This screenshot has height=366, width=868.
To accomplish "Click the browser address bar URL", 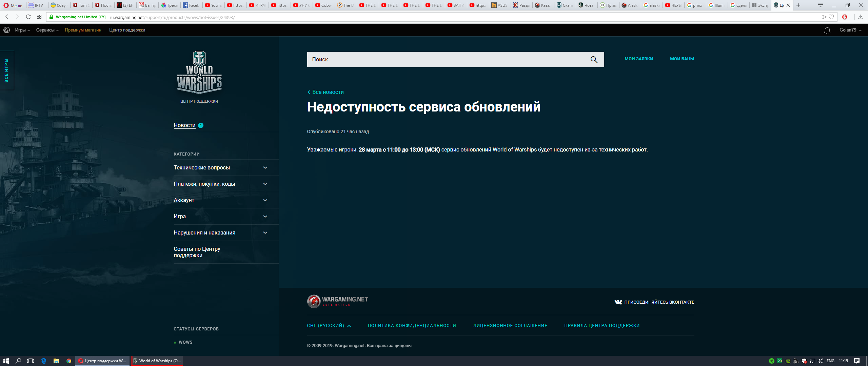I will pyautogui.click(x=172, y=17).
